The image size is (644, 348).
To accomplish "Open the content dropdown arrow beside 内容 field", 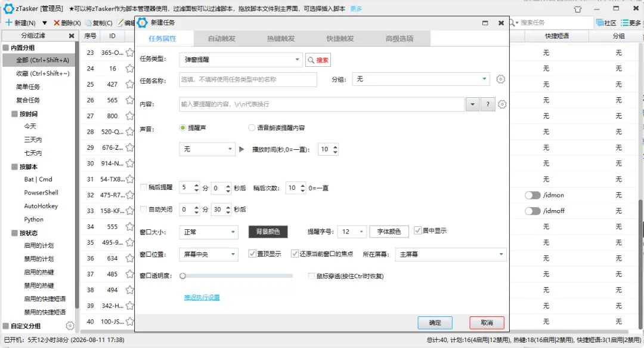I will [x=472, y=104].
